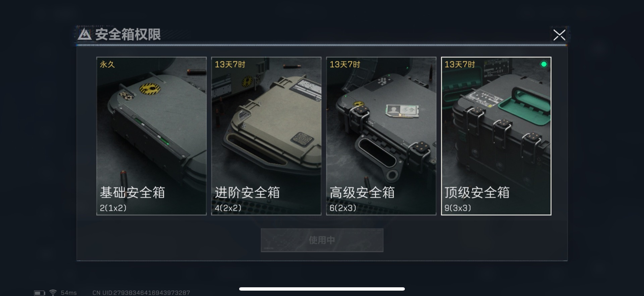Click the Wi-Fi signal icon
This screenshot has width=644, height=296.
tap(53, 293)
